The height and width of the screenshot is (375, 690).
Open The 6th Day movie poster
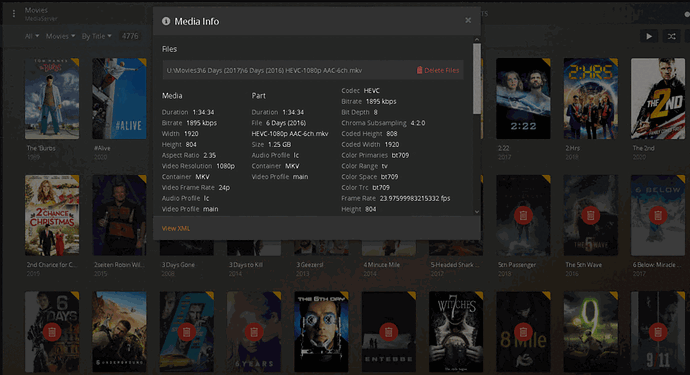(x=321, y=332)
